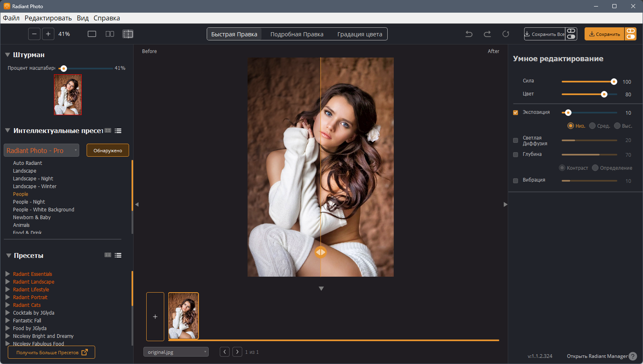Click the Обнаружено button
This screenshot has height=364, width=643.
(x=108, y=151)
